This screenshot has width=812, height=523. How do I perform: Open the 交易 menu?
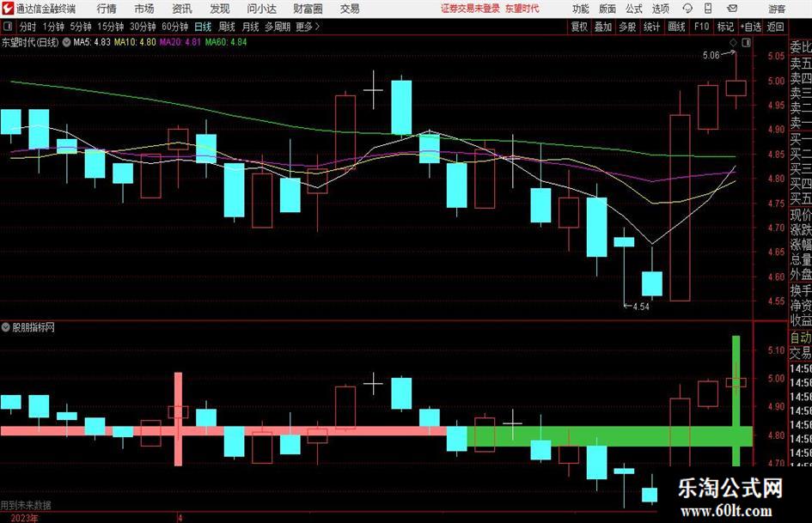[350, 9]
